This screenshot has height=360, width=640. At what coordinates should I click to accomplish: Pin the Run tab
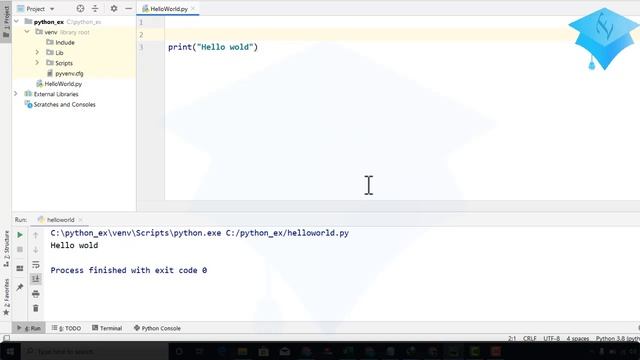(20, 287)
